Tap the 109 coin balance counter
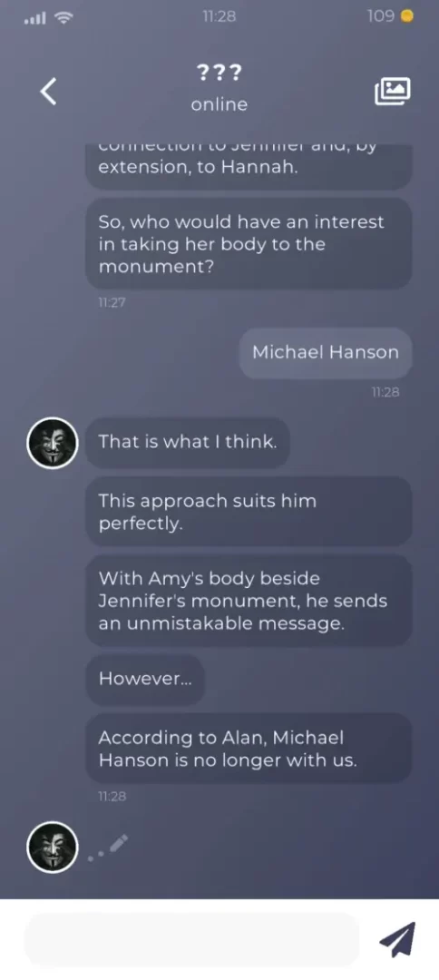The width and height of the screenshot is (439, 980). click(380, 17)
